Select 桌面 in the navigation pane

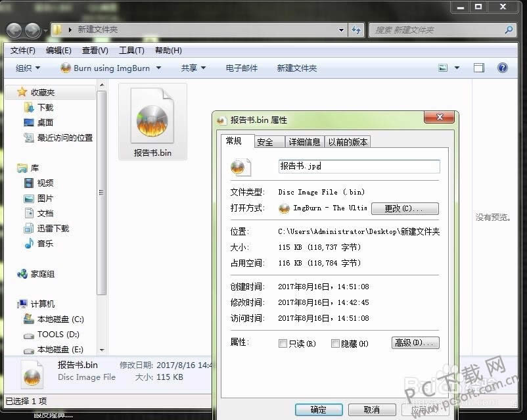(x=45, y=122)
